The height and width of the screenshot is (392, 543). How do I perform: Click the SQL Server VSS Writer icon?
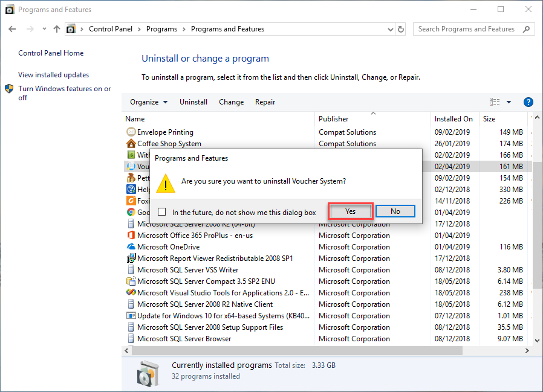click(x=131, y=269)
